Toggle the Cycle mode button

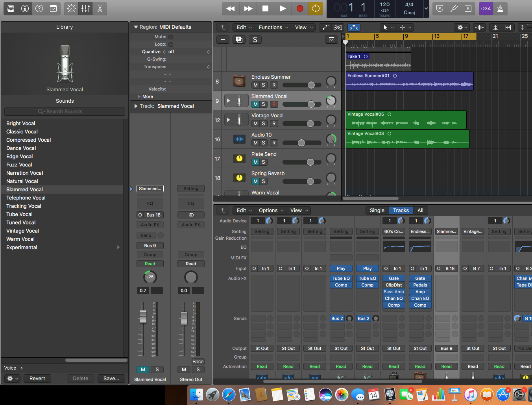pyautogui.click(x=316, y=9)
